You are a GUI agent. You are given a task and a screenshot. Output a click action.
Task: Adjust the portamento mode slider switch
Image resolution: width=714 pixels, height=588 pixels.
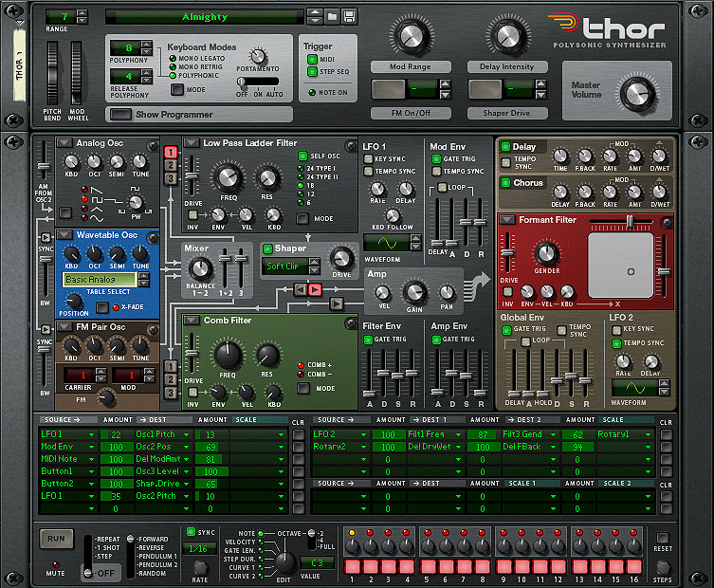[258, 82]
